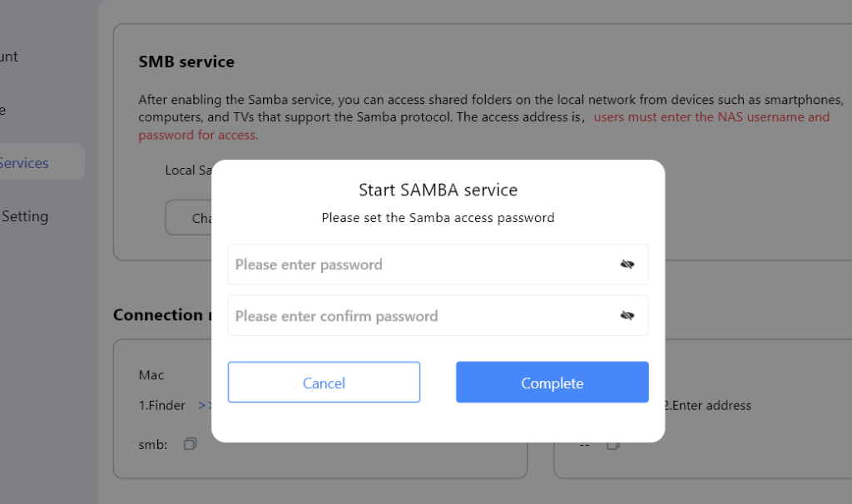
Task: Click the '2.Enter address' step text
Action: pos(707,406)
